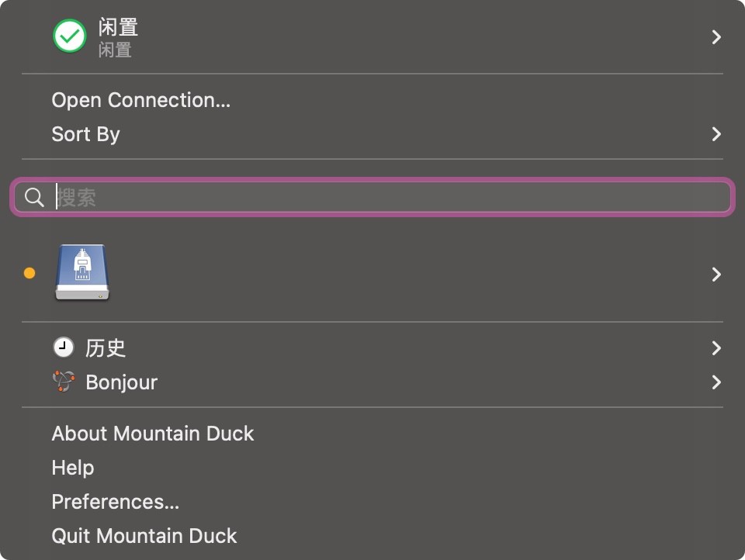Click the orange connection status dot
Screen dimensions: 745x560
pos(29,272)
